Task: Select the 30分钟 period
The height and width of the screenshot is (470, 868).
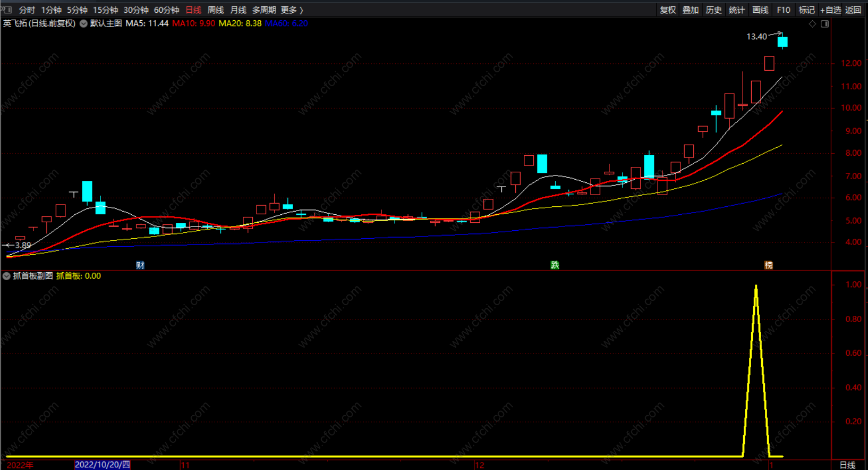Action: 136,10
